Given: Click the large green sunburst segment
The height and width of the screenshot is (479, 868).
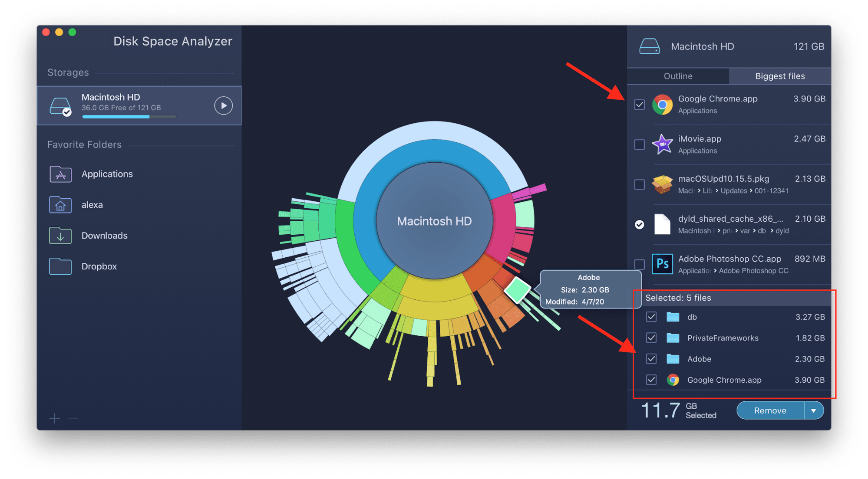Looking at the screenshot, I should pyautogui.click(x=353, y=252).
